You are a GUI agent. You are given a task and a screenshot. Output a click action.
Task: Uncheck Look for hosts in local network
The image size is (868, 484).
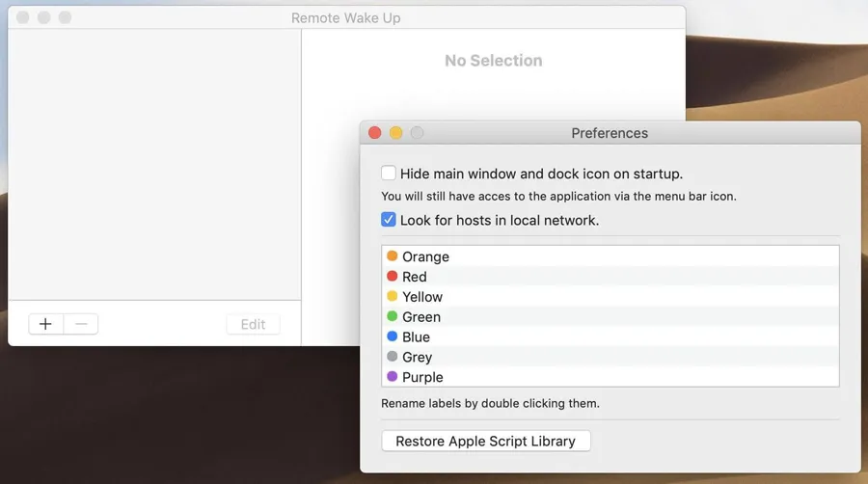(x=389, y=220)
